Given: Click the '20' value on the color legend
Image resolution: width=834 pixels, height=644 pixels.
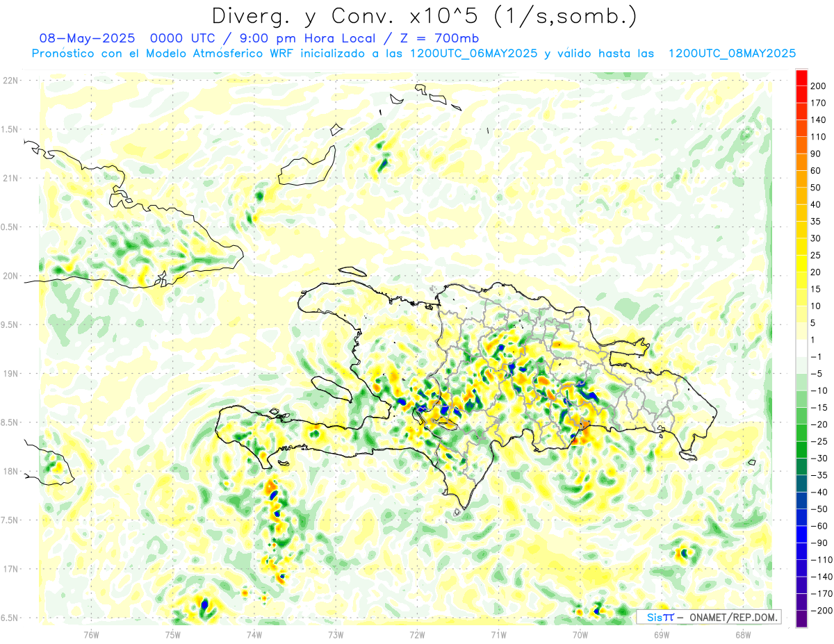Looking at the screenshot, I should pyautogui.click(x=817, y=272).
